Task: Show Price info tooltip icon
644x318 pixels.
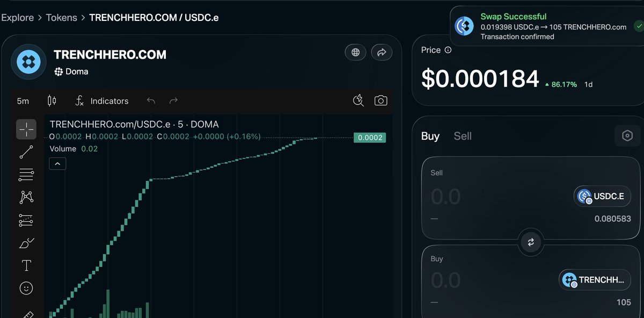Action: [448, 50]
